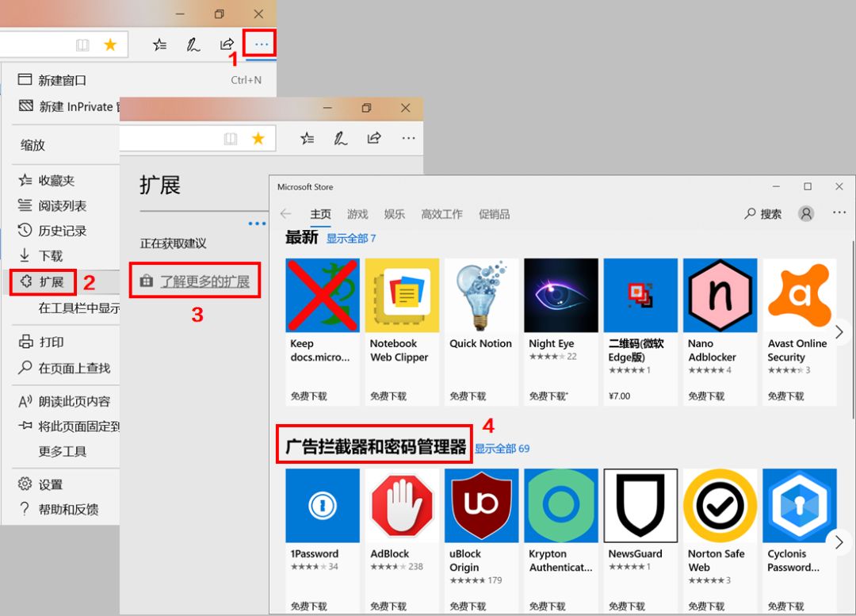Click the search icon in Microsoft Store
This screenshot has height=616, width=856.
click(749, 212)
